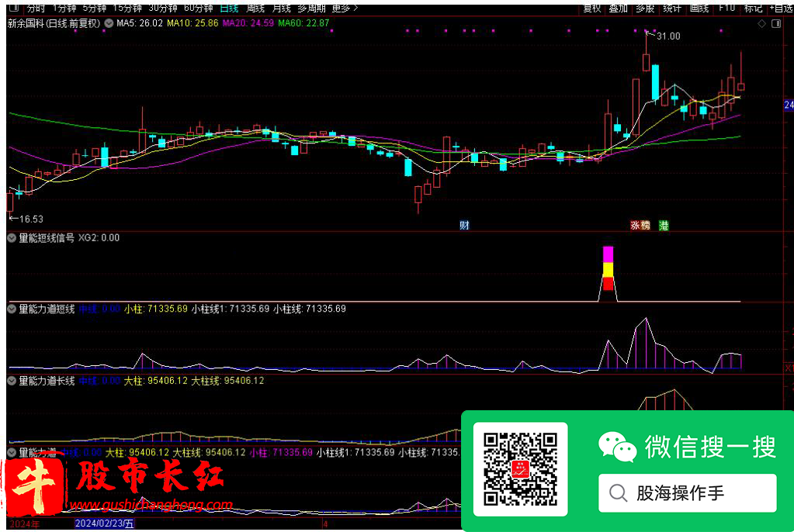
Task: Click the 量能力道短线 indicator name
Action: coord(47,309)
